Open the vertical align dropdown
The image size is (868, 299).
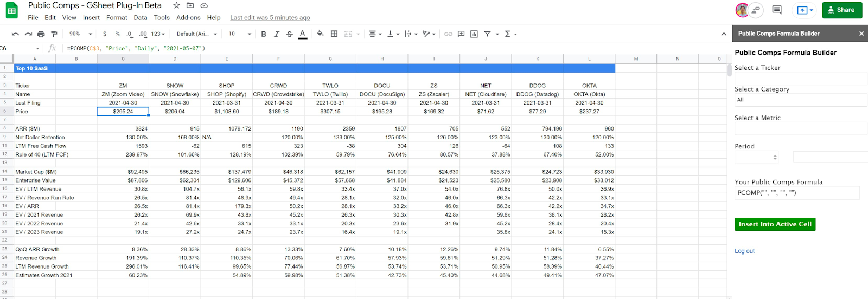click(x=393, y=34)
